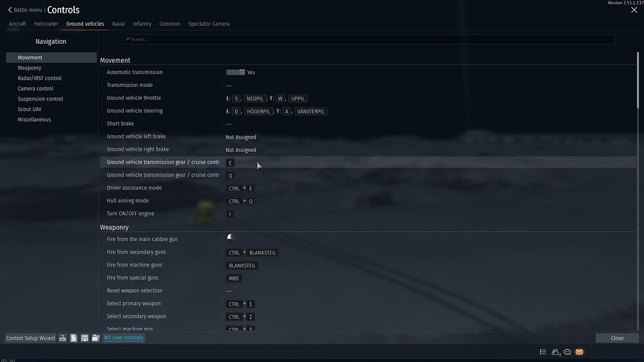The image size is (644, 362).
Task: Click CTRL + 2 for Select secondary weapon
Action: click(x=240, y=317)
